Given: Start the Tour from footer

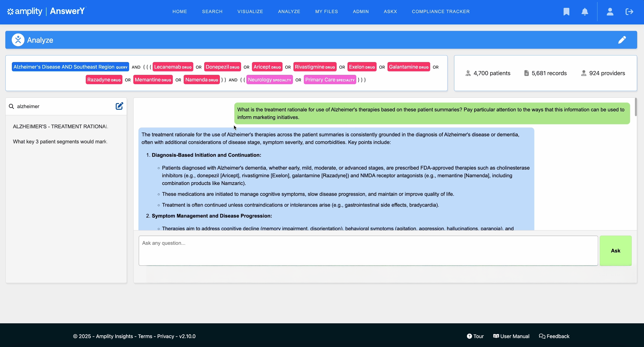Looking at the screenshot, I should click(x=475, y=336).
